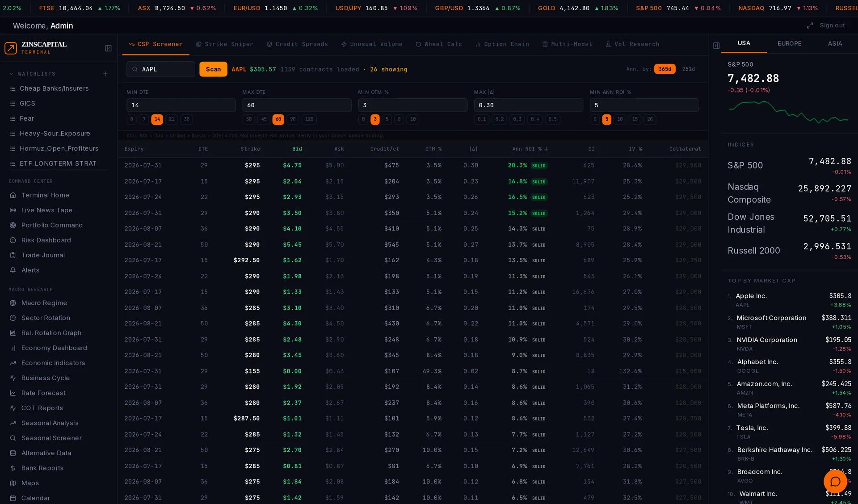
Task: Click the ZinsCapital Terminal logo
Action: (36, 48)
